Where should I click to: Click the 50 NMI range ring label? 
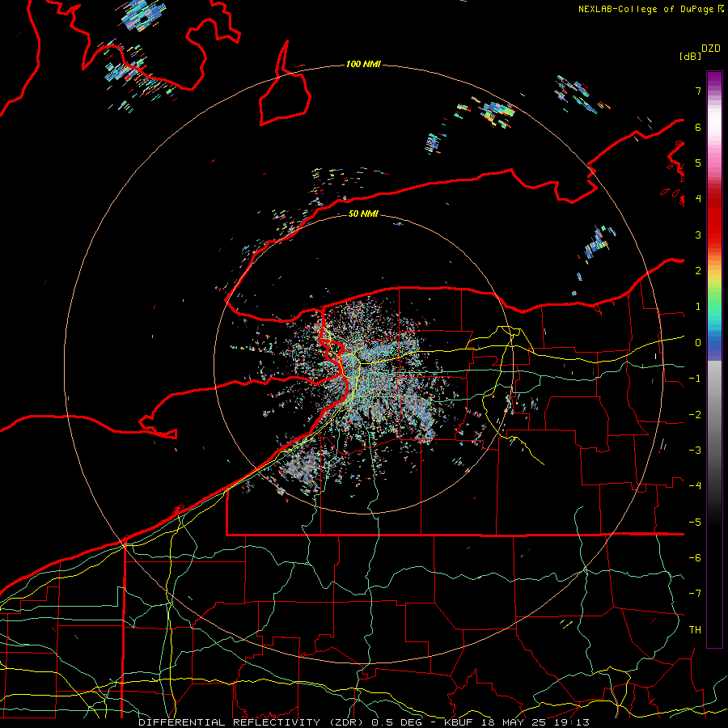[363, 214]
